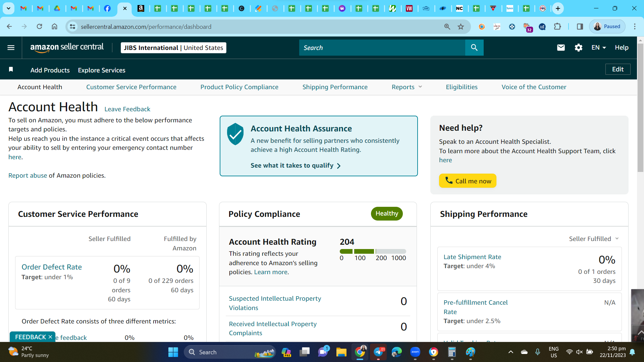Image resolution: width=644 pixels, height=362 pixels.
Task: Switch to the Facebook browser tab
Action: [107, 8]
